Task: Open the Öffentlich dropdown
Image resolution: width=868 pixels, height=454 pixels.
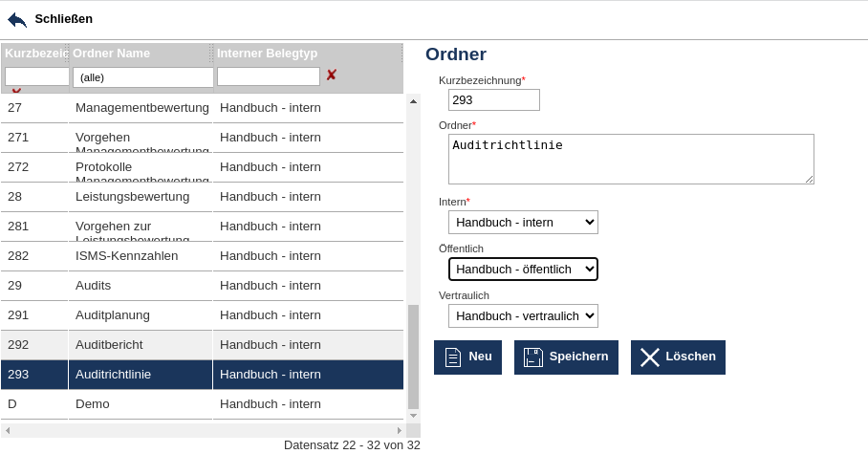Action: (x=523, y=270)
